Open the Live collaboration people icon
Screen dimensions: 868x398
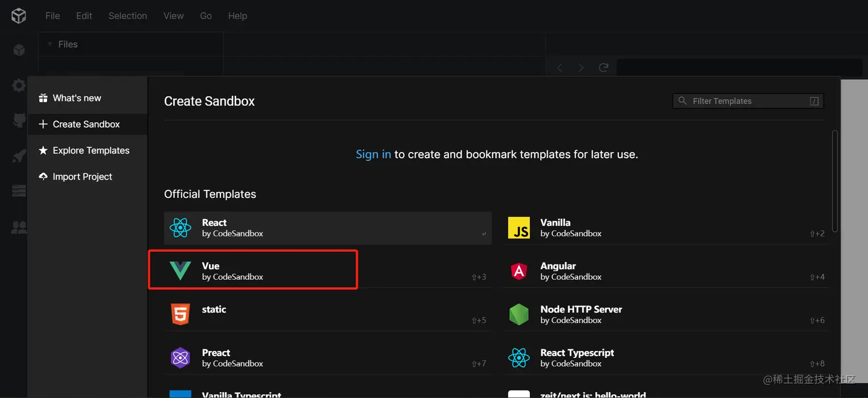click(x=19, y=228)
